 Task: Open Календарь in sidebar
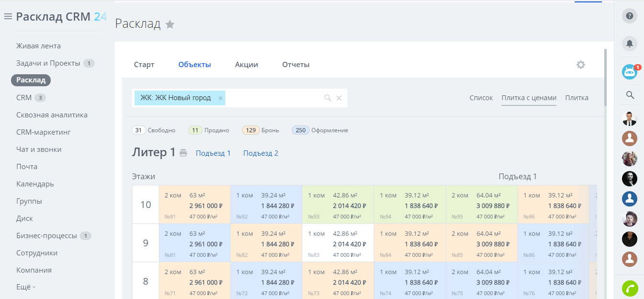[x=35, y=184]
